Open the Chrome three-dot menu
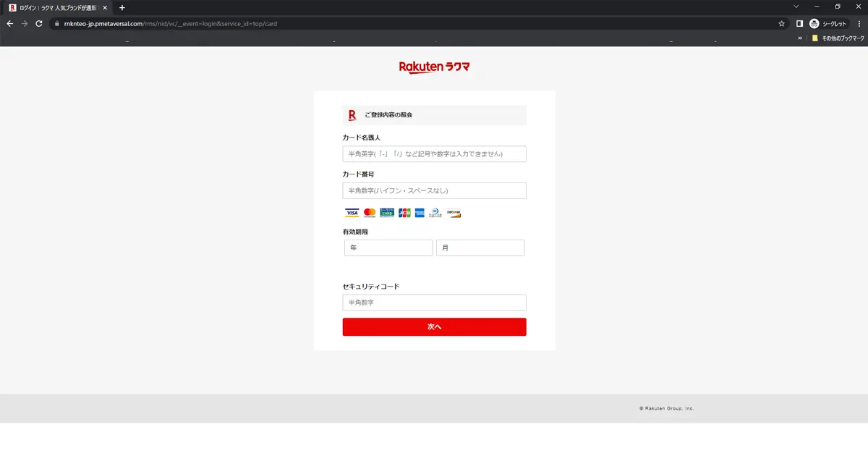The image size is (868, 456). click(x=859, y=23)
